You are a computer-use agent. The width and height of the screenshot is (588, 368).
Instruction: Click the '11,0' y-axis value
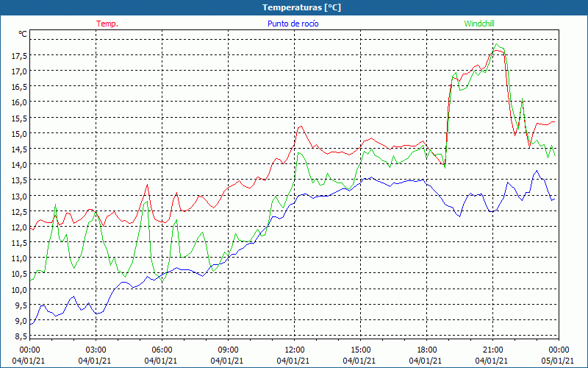coord(20,258)
